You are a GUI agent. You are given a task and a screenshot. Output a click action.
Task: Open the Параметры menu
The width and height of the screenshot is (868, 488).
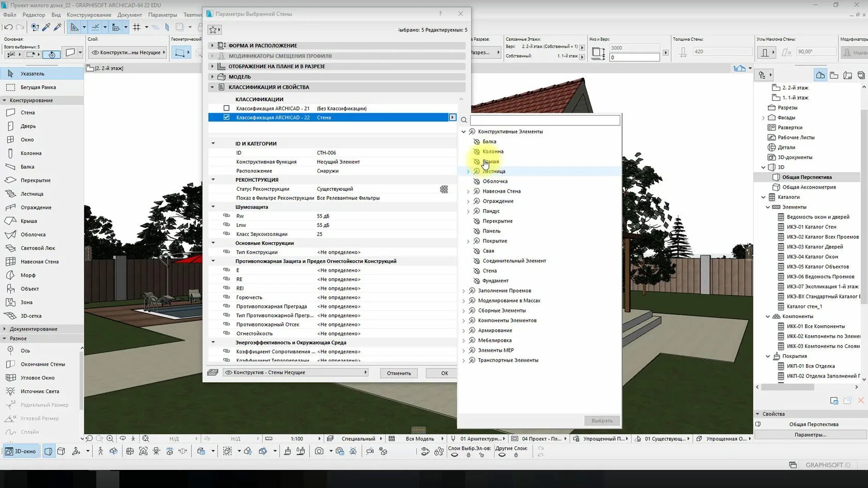coord(163,15)
